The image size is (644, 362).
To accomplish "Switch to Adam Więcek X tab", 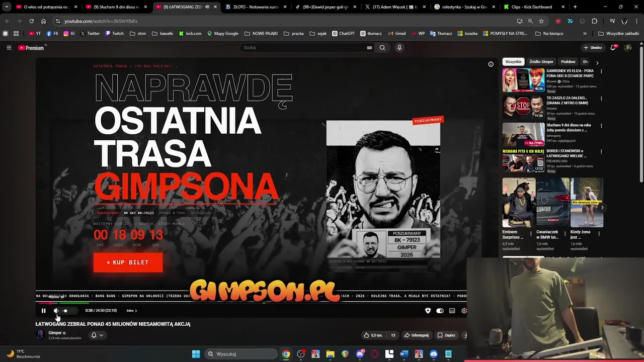I will pyautogui.click(x=395, y=7).
